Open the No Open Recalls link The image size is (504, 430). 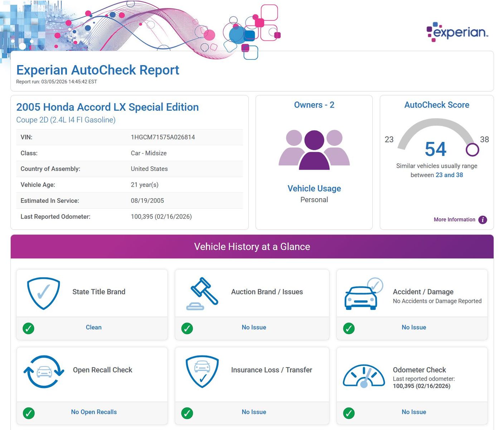(94, 412)
